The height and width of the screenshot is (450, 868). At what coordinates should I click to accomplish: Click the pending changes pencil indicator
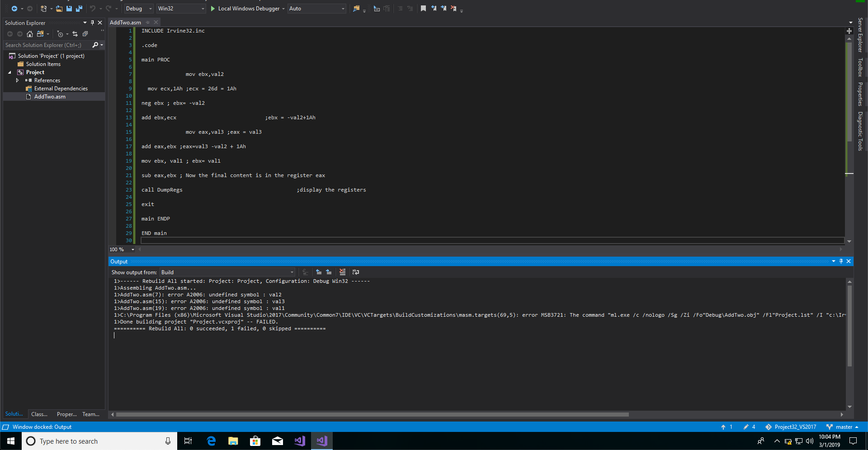[749, 427]
